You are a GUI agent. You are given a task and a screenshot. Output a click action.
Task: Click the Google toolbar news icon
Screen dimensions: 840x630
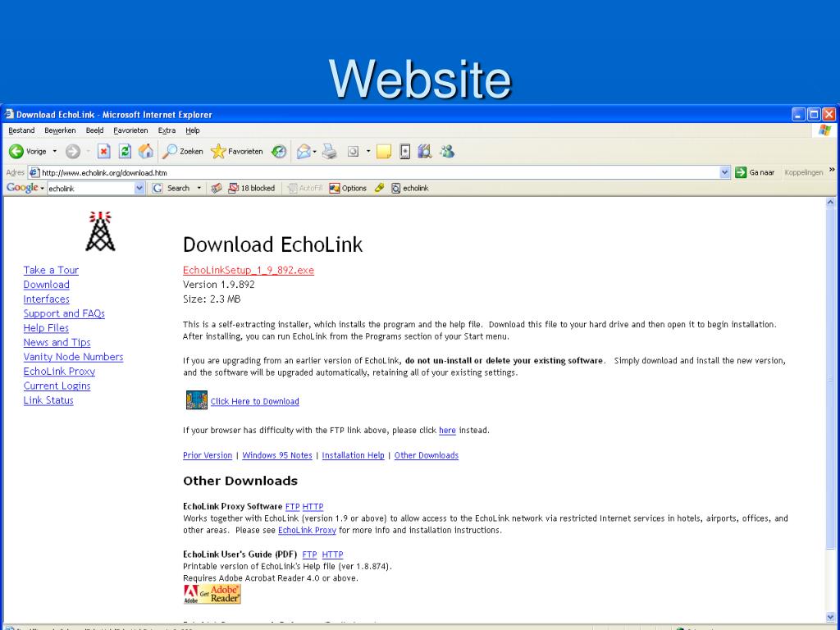pyautogui.click(x=217, y=188)
